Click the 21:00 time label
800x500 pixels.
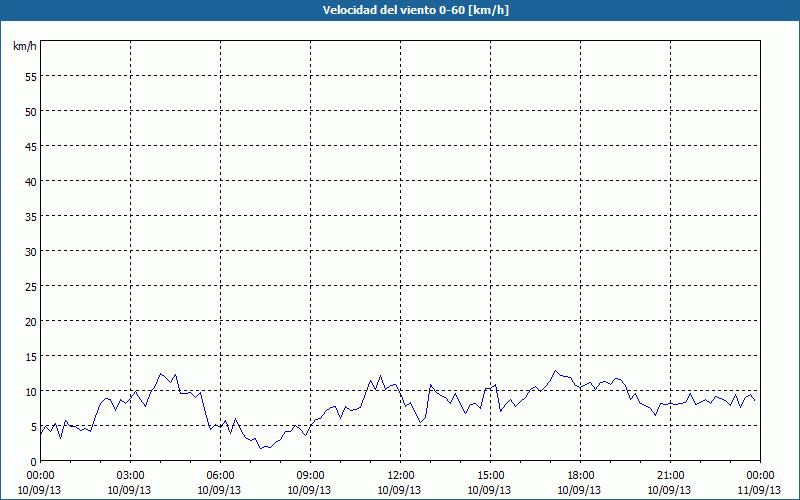[x=670, y=476]
